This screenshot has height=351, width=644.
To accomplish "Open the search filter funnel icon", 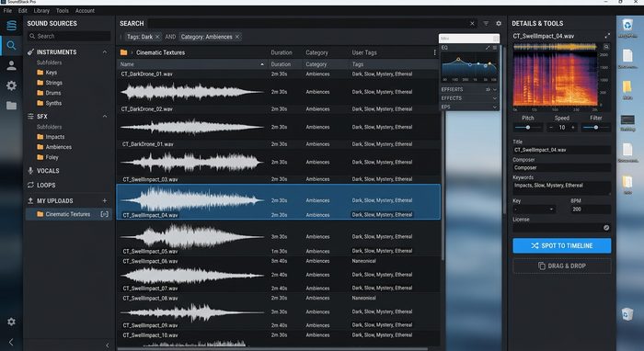I will [x=486, y=23].
